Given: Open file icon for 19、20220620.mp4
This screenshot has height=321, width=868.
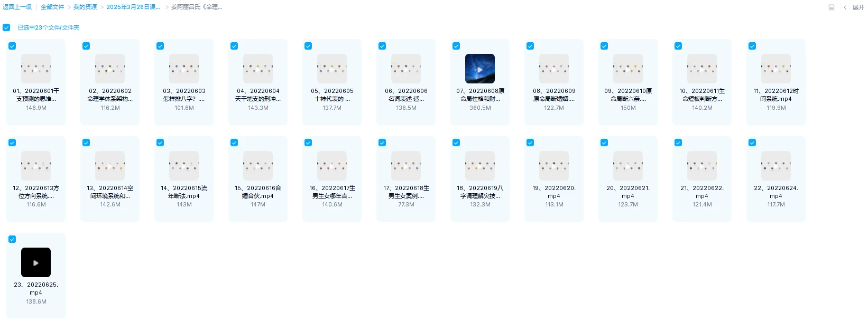Looking at the screenshot, I should 554,166.
